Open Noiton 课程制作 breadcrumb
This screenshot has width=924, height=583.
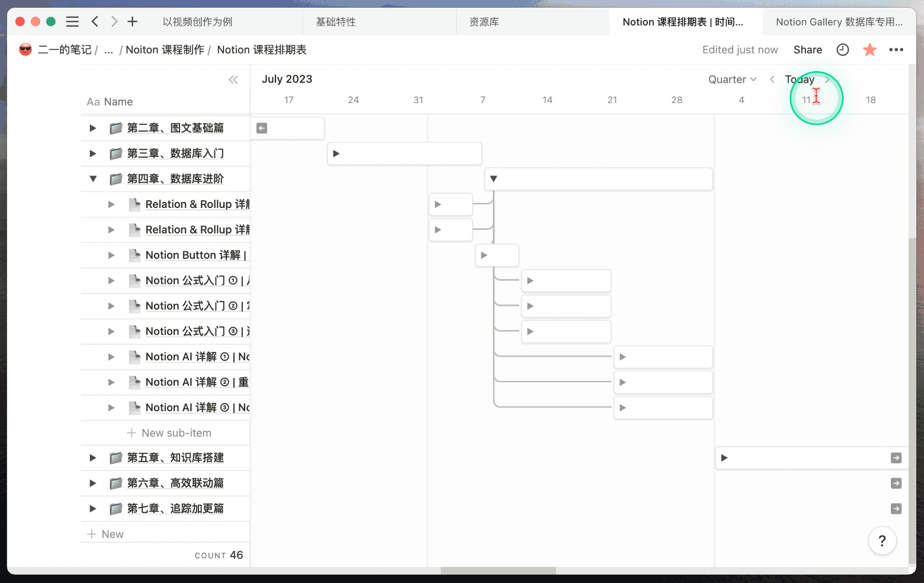tap(165, 50)
